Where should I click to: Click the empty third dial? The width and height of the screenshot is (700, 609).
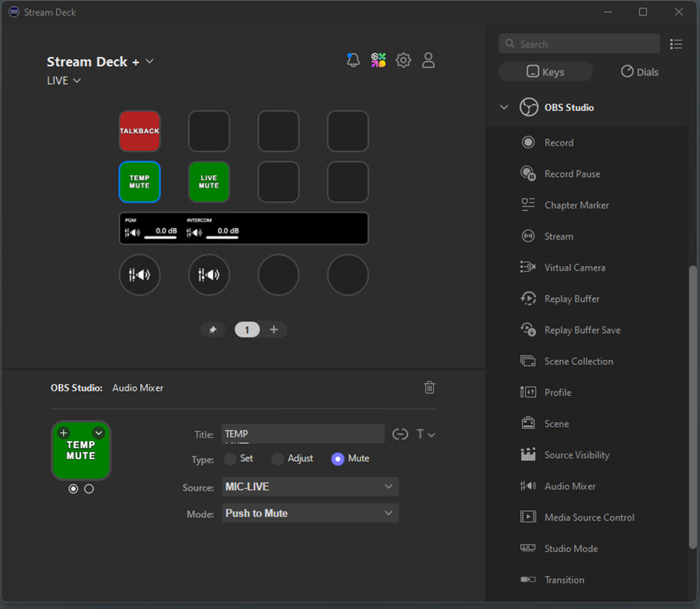[279, 274]
